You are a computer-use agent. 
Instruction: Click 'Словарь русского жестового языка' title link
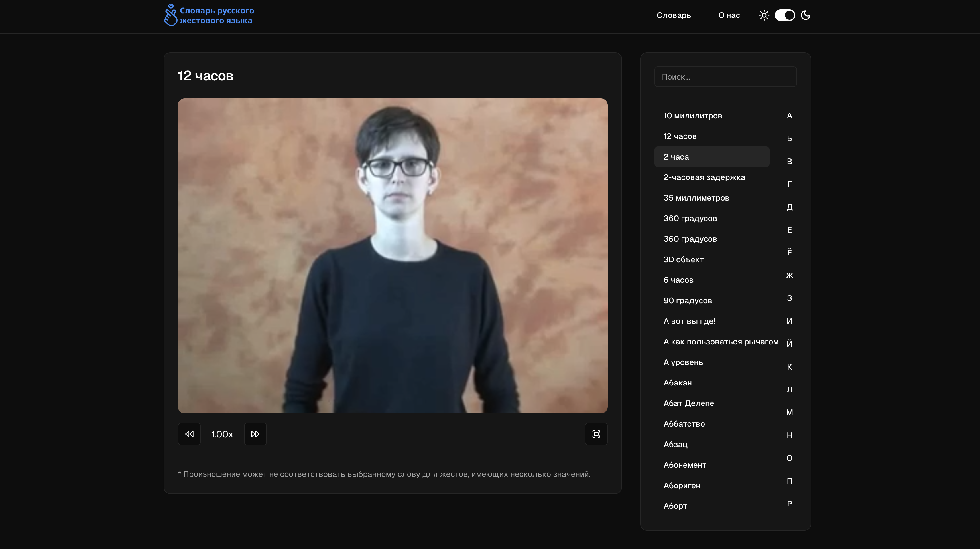216,16
